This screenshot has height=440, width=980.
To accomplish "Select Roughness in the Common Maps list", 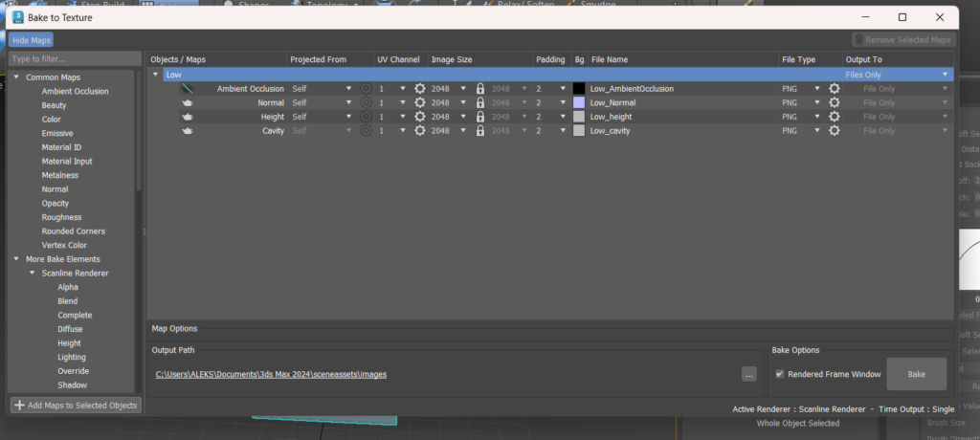I will [x=60, y=217].
